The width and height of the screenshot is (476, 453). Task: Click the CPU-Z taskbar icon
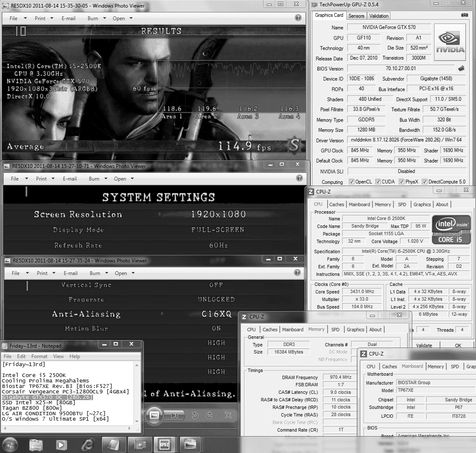(x=164, y=445)
